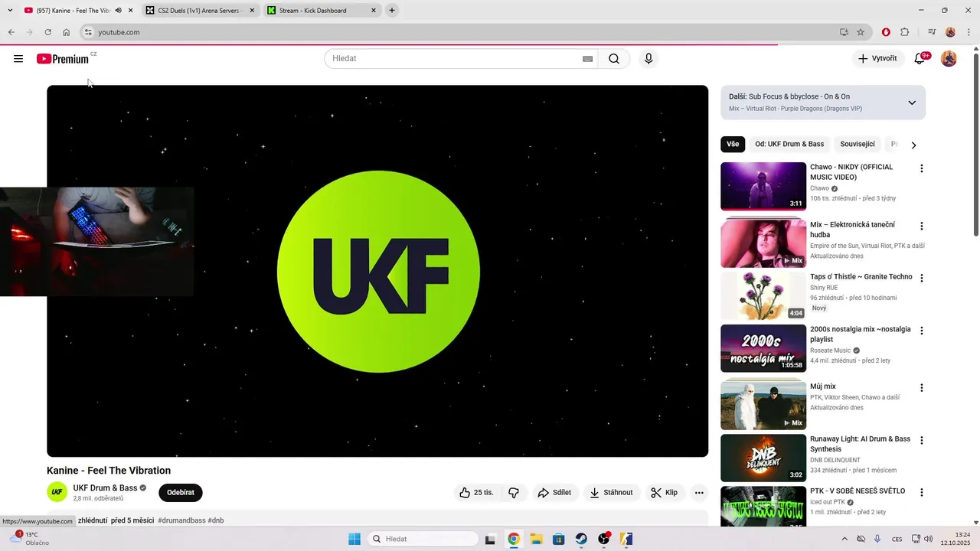Open Chrome tab search dropdown
This screenshot has width=980, height=551.
[10, 10]
